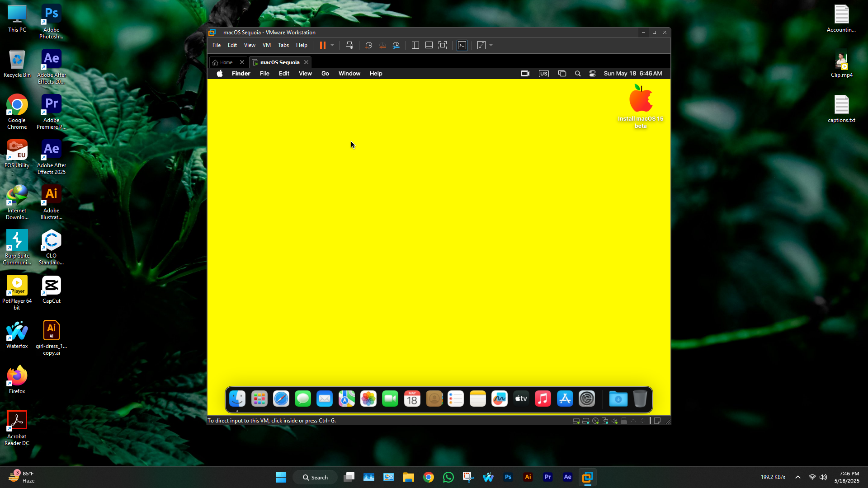Click the Windows taskbar Search box

pyautogui.click(x=315, y=477)
